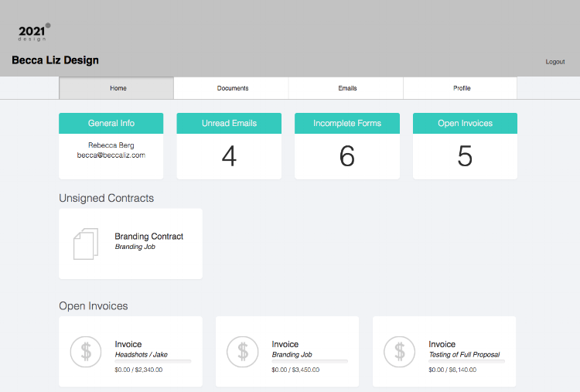Click the Branding Job invoice progress bar
This screenshot has height=392, width=580.
point(309,361)
